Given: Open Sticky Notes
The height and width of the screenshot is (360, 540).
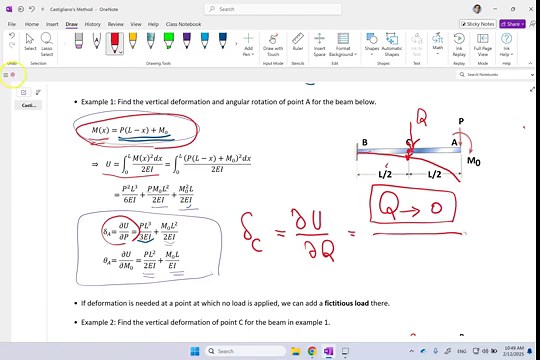Looking at the screenshot, I should [x=478, y=24].
